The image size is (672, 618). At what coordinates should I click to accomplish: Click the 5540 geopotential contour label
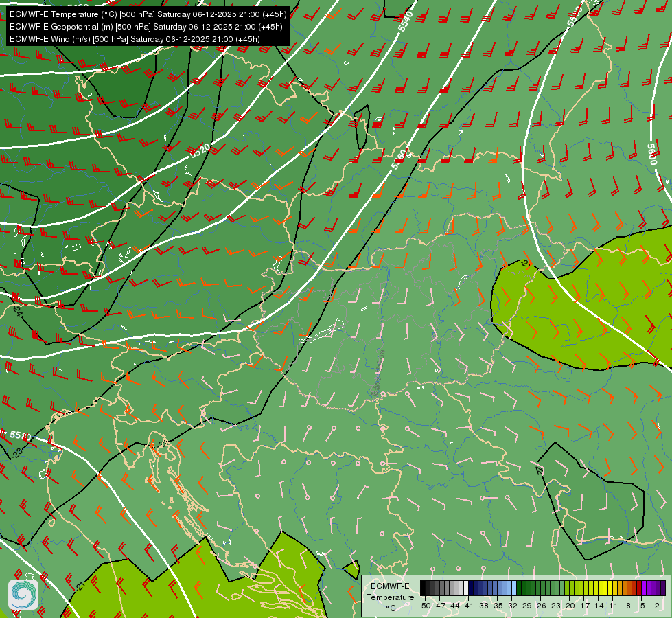(406, 21)
